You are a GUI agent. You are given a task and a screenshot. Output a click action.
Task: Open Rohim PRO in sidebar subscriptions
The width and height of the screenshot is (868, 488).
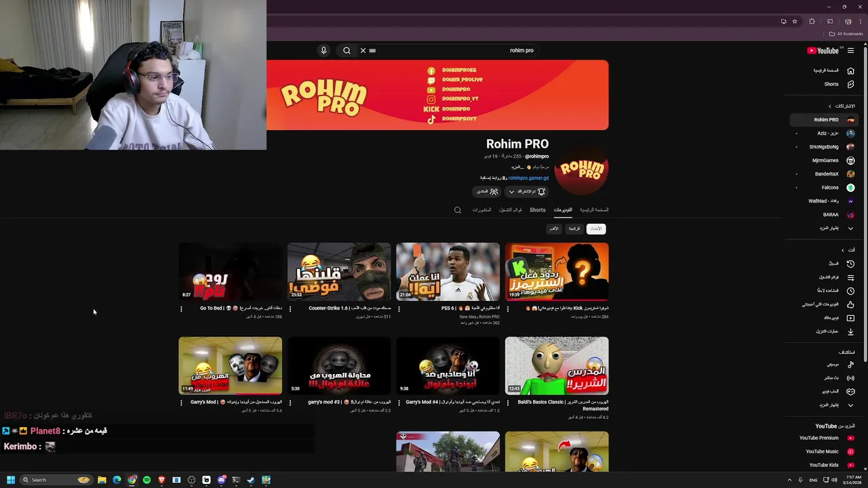pyautogui.click(x=825, y=119)
